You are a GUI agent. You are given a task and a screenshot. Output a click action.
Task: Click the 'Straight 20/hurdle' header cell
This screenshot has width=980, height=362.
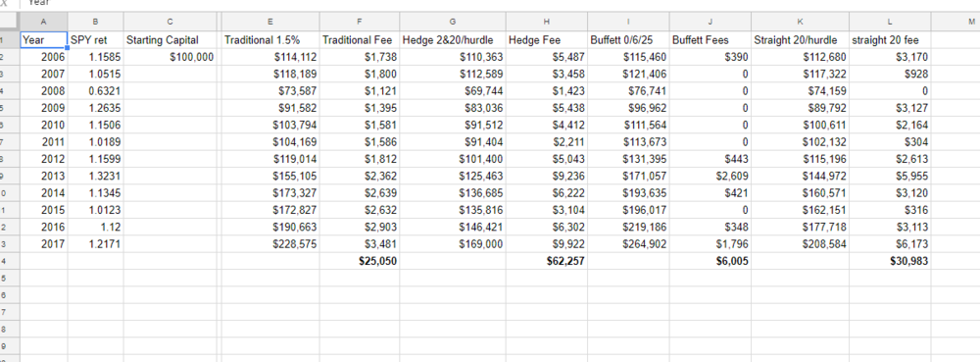800,40
